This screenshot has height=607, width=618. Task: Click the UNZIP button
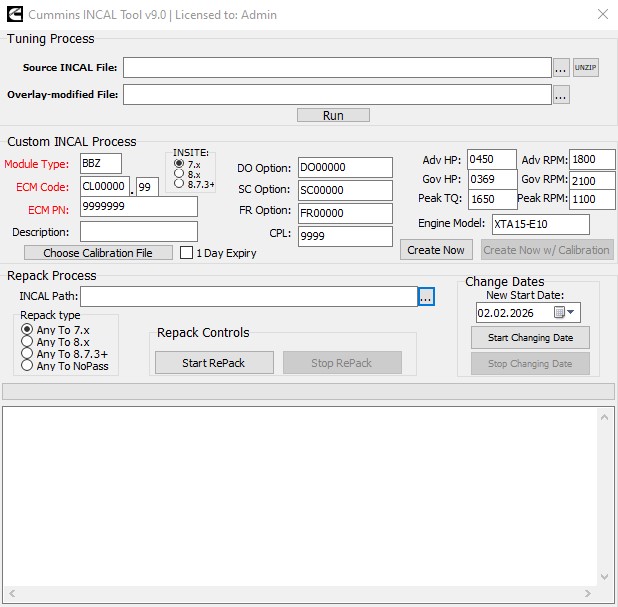click(585, 67)
